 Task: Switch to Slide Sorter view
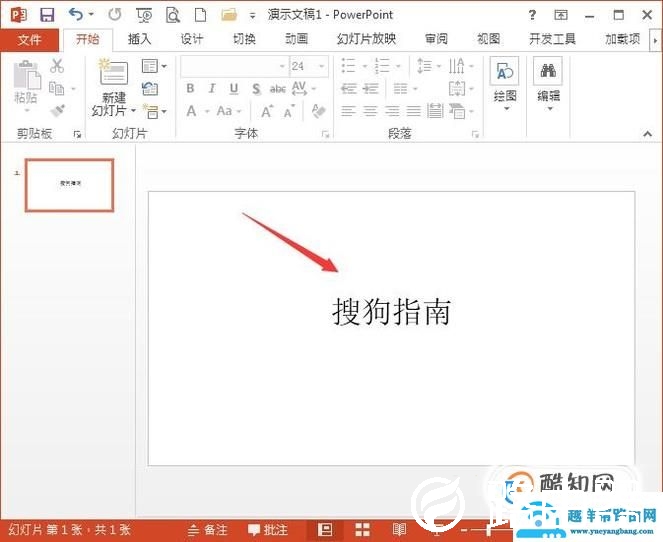point(362,529)
